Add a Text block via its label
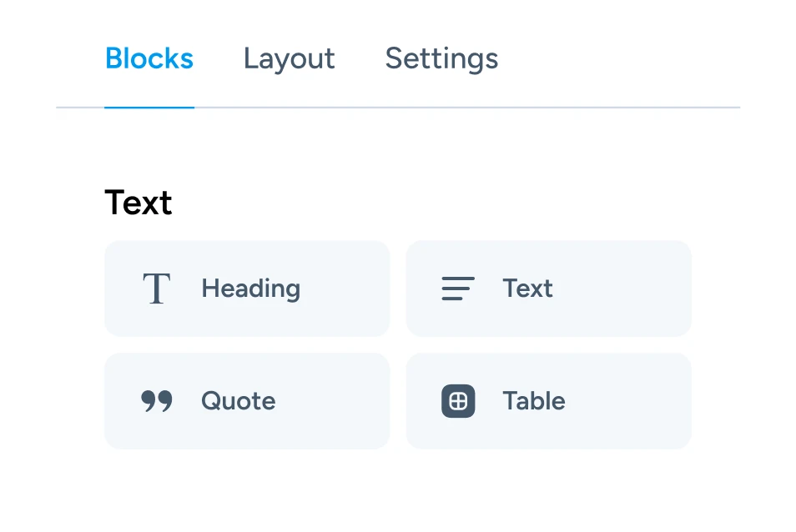 (x=527, y=289)
